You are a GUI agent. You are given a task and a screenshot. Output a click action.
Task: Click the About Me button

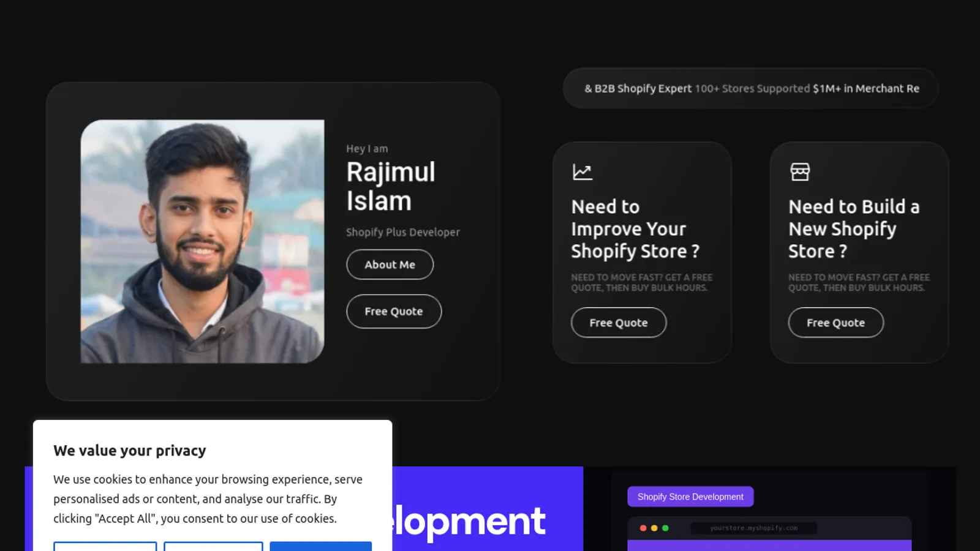[x=390, y=264]
